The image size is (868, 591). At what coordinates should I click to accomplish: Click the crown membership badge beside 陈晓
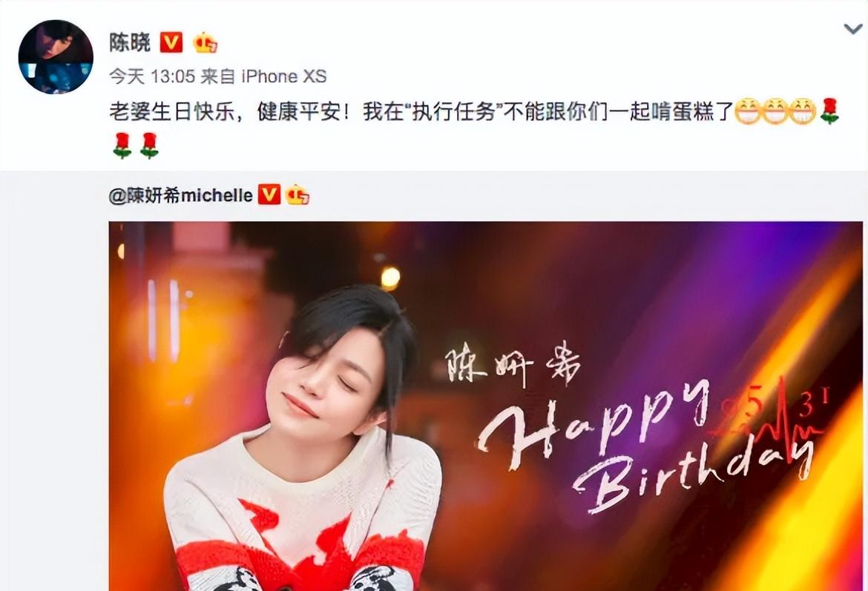click(205, 42)
